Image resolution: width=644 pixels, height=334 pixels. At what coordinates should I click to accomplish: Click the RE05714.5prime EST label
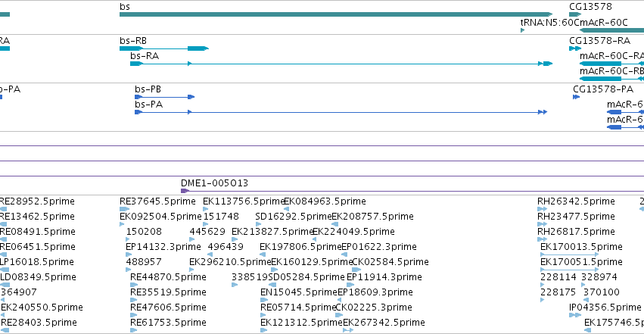click(298, 307)
